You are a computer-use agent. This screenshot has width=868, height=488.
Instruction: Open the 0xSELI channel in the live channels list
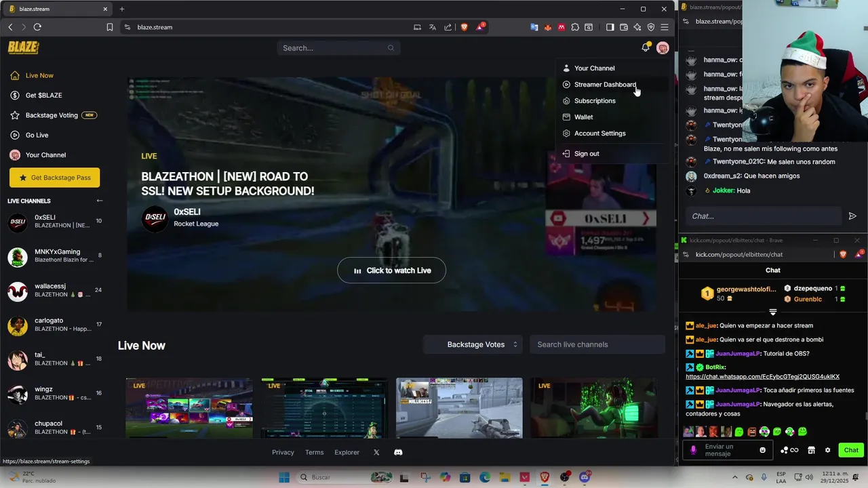tap(54, 222)
